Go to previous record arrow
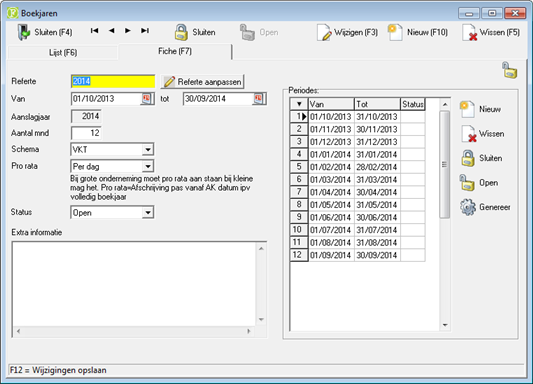 coord(111,31)
